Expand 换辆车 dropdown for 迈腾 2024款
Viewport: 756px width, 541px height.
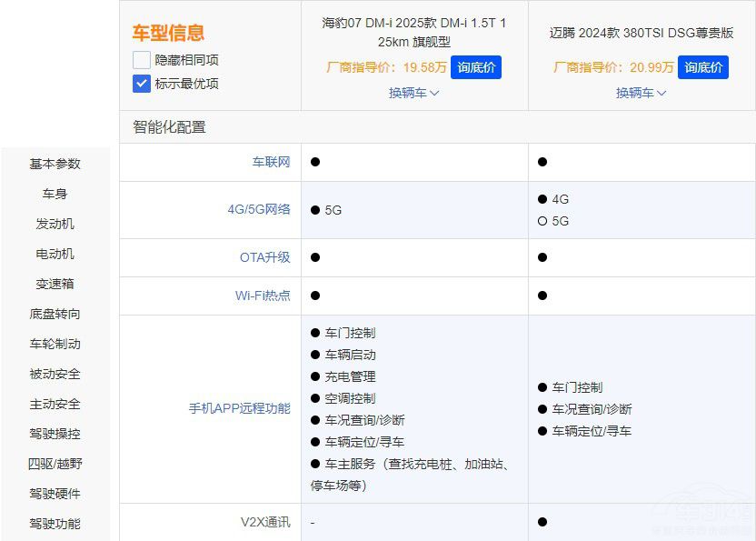pyautogui.click(x=642, y=93)
